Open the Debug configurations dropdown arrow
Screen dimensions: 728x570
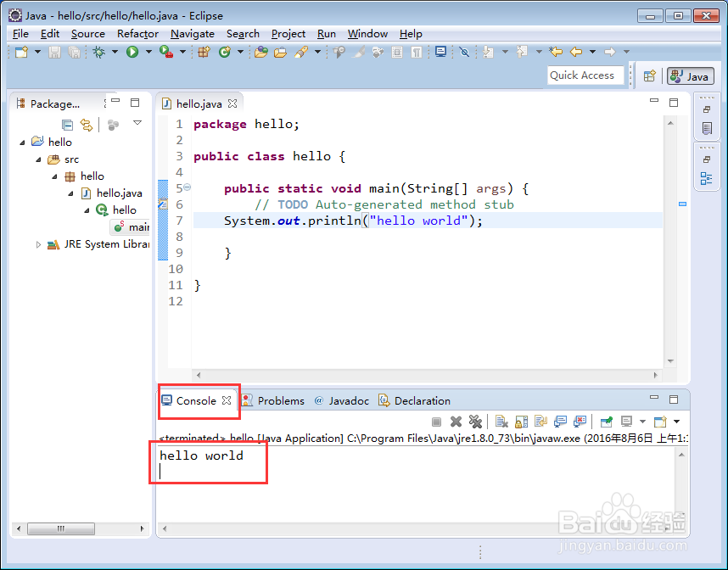[x=115, y=52]
